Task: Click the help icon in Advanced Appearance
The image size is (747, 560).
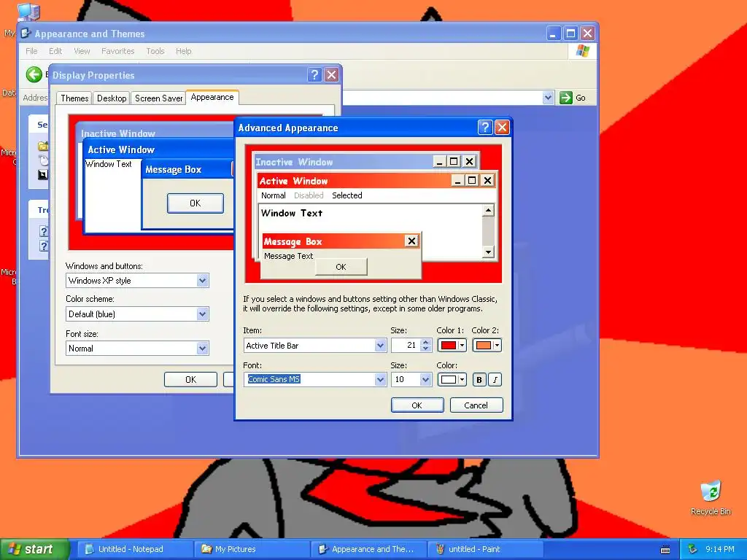Action: coord(484,127)
